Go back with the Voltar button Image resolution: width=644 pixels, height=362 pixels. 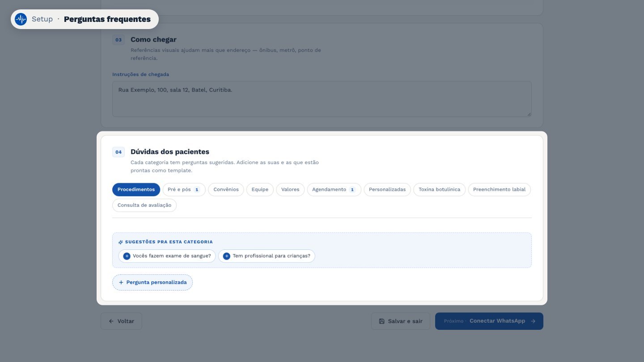point(121,321)
